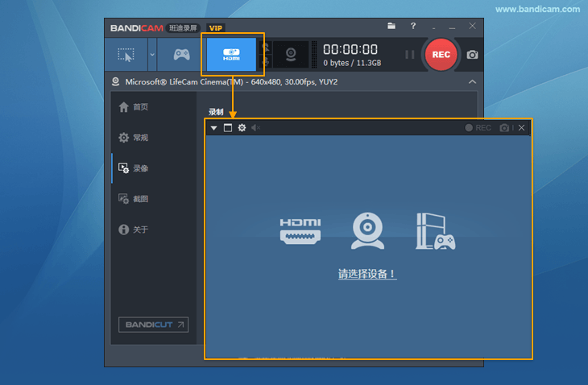Image resolution: width=588 pixels, height=385 pixels.
Task: Toggle fullscreen in the device window
Action: click(x=227, y=128)
